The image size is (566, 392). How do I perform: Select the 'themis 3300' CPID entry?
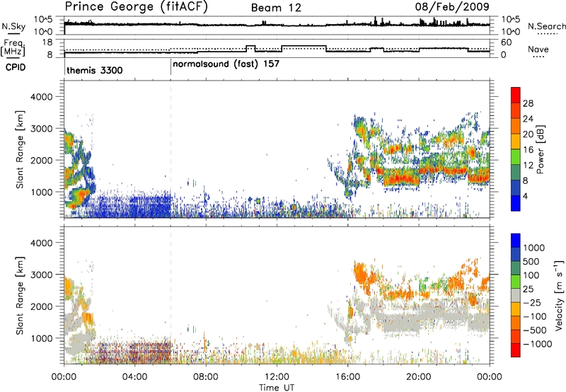pos(95,70)
